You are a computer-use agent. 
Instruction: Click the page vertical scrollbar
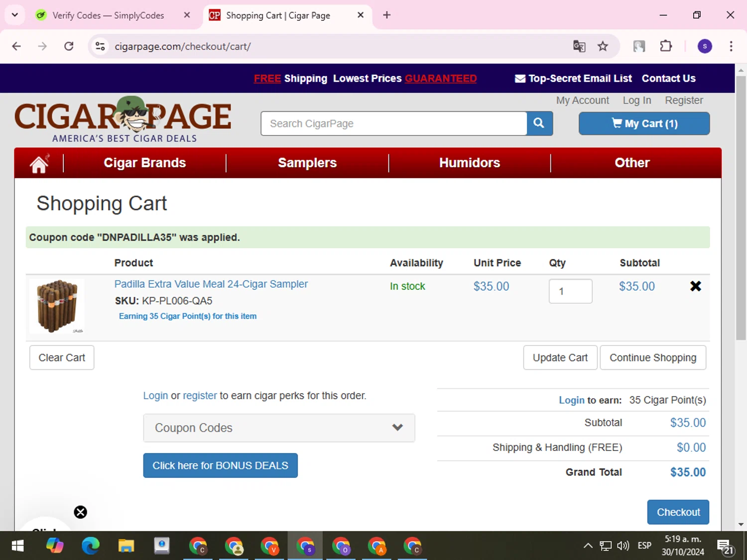point(741,208)
